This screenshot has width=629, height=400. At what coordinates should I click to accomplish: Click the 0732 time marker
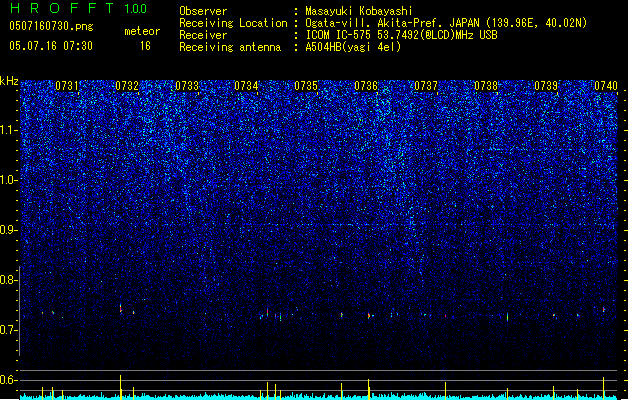[x=127, y=86]
